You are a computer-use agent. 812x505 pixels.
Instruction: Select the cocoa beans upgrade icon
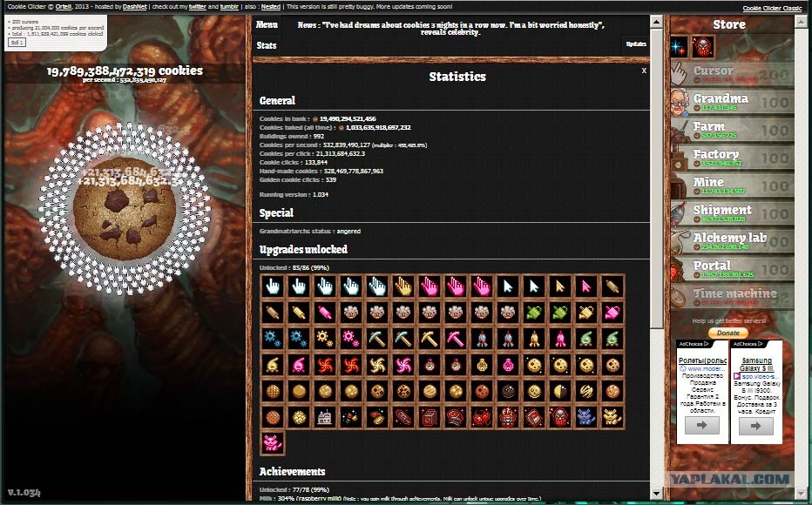(x=377, y=417)
